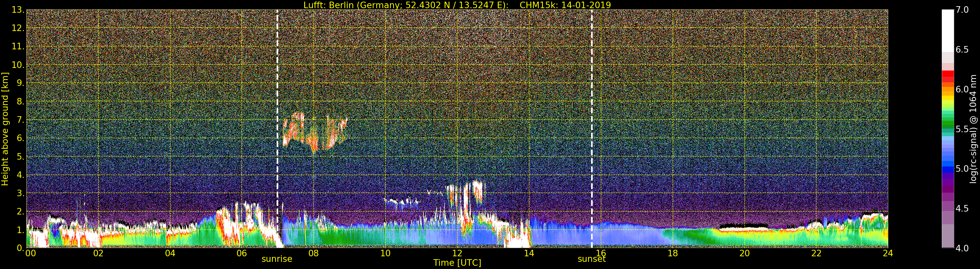Click the "5.5" colorbar tick label
Image resolution: width=980 pixels, height=269 pixels.
tap(962, 129)
